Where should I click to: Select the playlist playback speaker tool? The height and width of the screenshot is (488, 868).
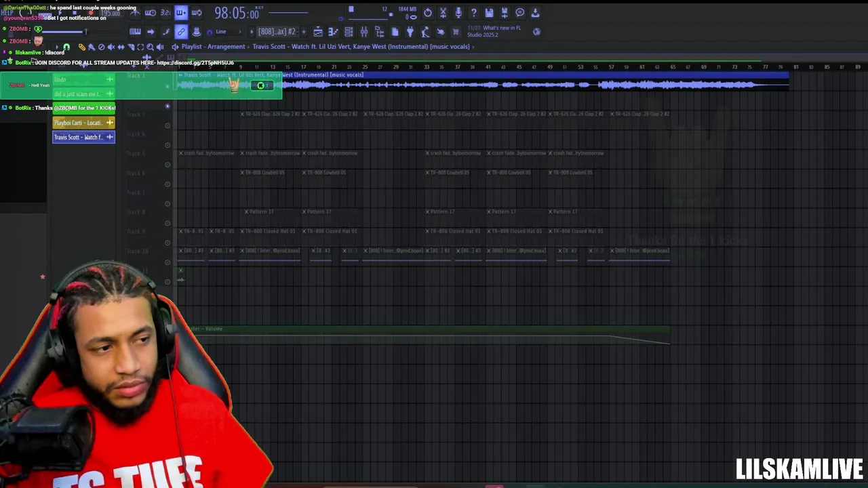pos(160,47)
